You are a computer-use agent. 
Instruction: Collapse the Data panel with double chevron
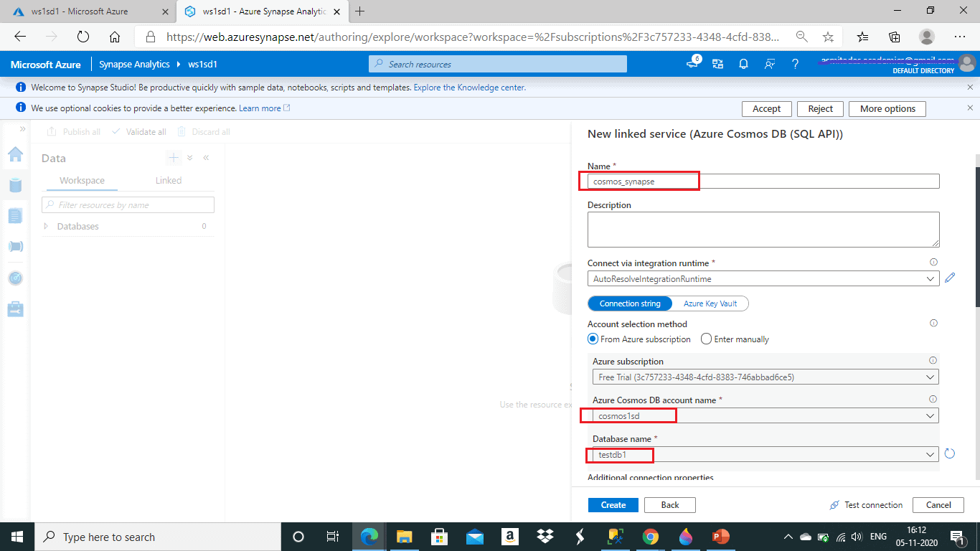point(206,158)
